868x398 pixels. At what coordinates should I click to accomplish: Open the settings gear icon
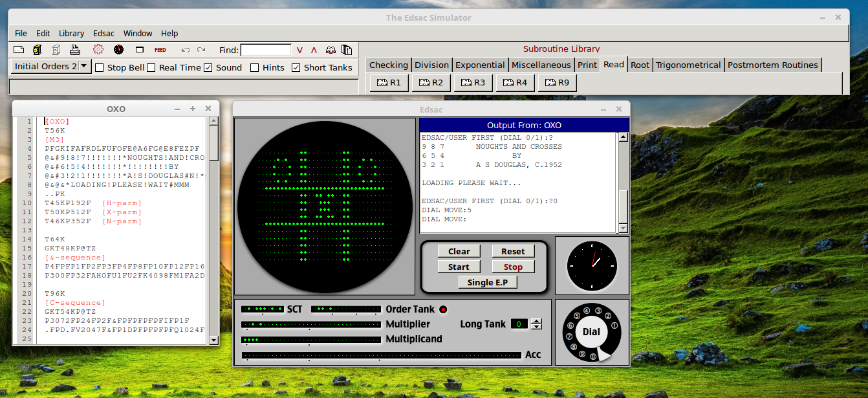[x=98, y=49]
